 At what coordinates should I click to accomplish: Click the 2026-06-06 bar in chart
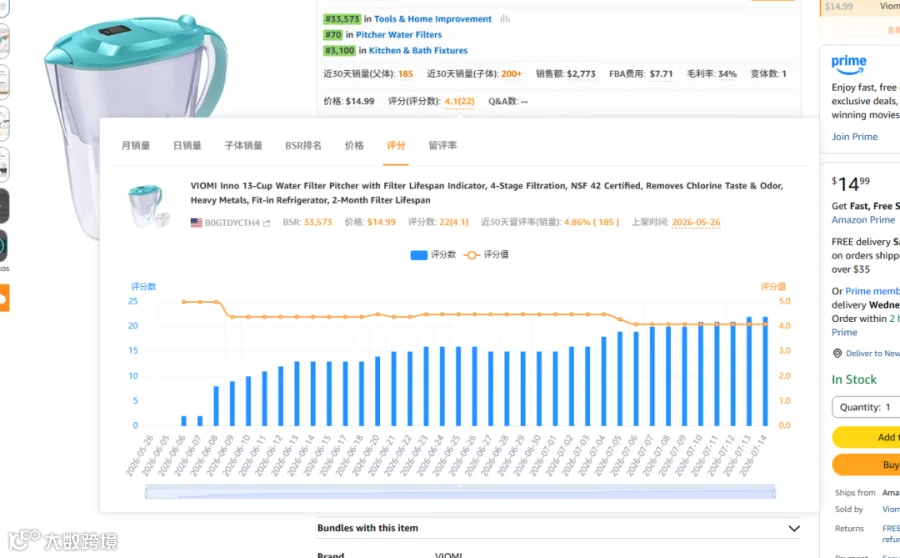click(x=184, y=421)
